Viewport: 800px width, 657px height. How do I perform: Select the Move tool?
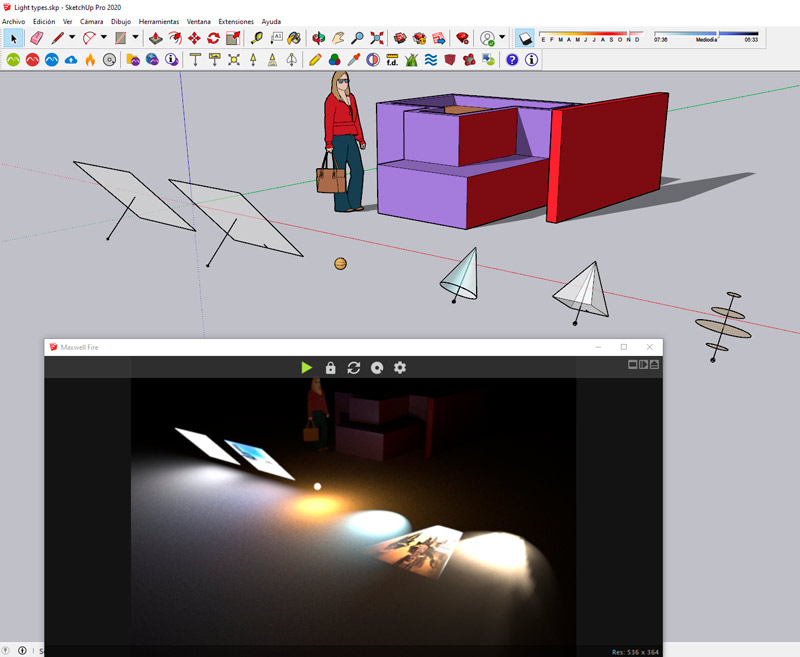pyautogui.click(x=194, y=39)
